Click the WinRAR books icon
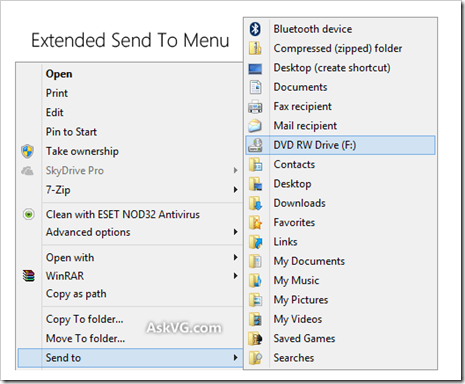The image size is (465, 384). coord(29,276)
